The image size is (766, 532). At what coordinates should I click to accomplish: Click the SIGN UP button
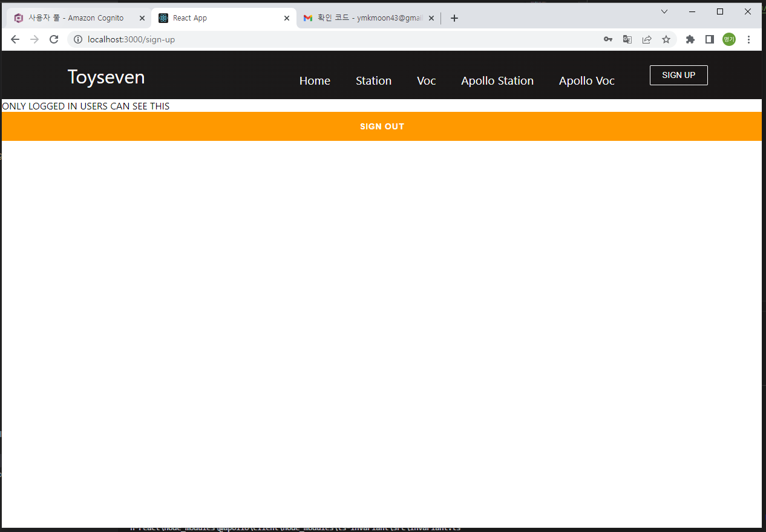(678, 75)
